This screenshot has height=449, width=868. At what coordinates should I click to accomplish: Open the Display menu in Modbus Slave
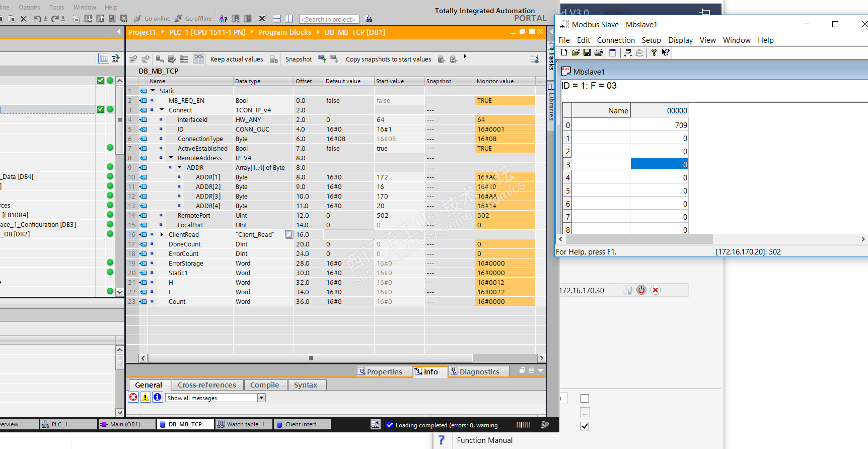680,40
